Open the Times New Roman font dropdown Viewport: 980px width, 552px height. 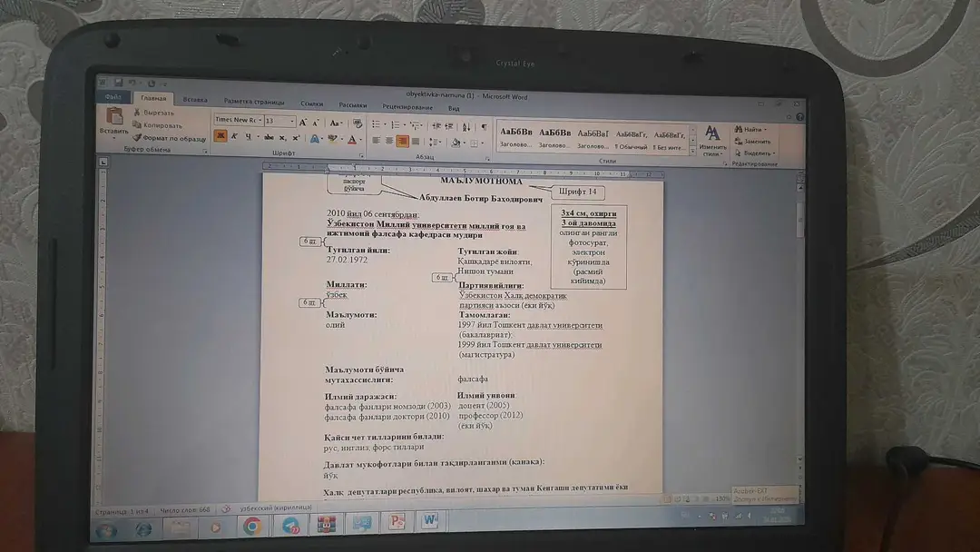pyautogui.click(x=238, y=120)
